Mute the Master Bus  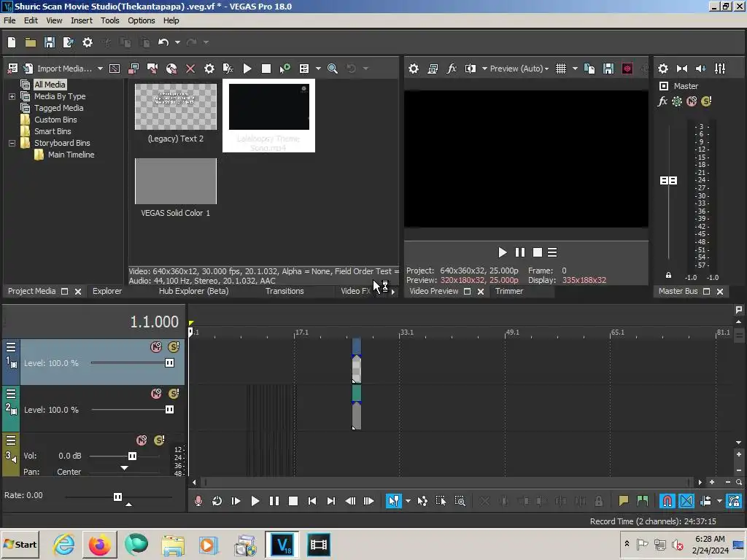[692, 101]
